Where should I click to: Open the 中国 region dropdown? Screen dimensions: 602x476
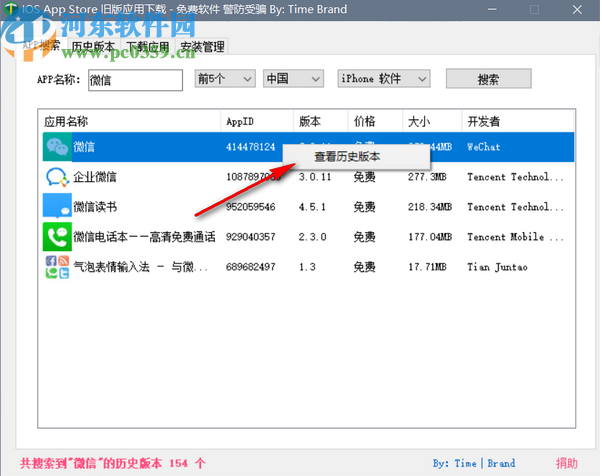point(293,79)
